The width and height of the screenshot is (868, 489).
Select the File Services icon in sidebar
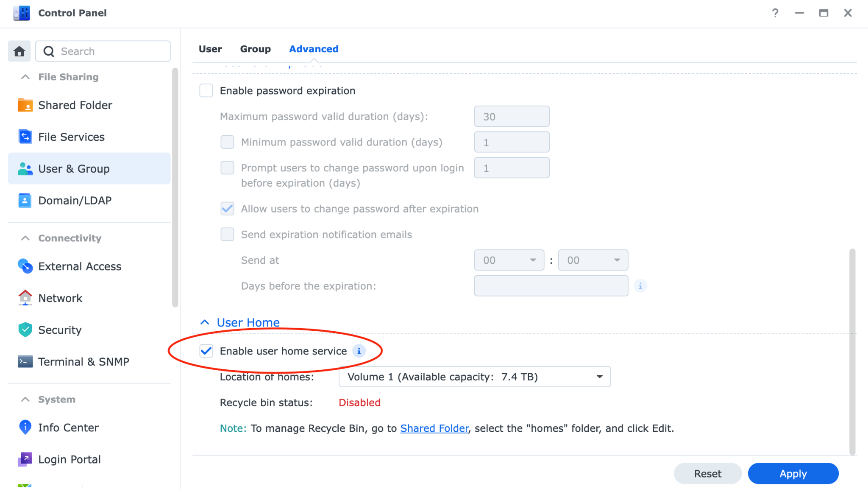pyautogui.click(x=25, y=137)
